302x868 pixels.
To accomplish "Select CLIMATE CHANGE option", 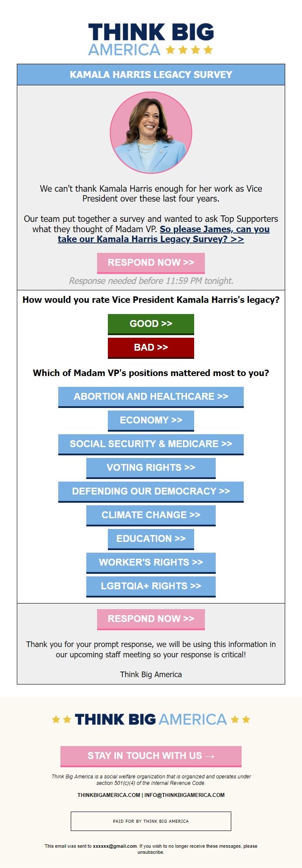I will [151, 516].
